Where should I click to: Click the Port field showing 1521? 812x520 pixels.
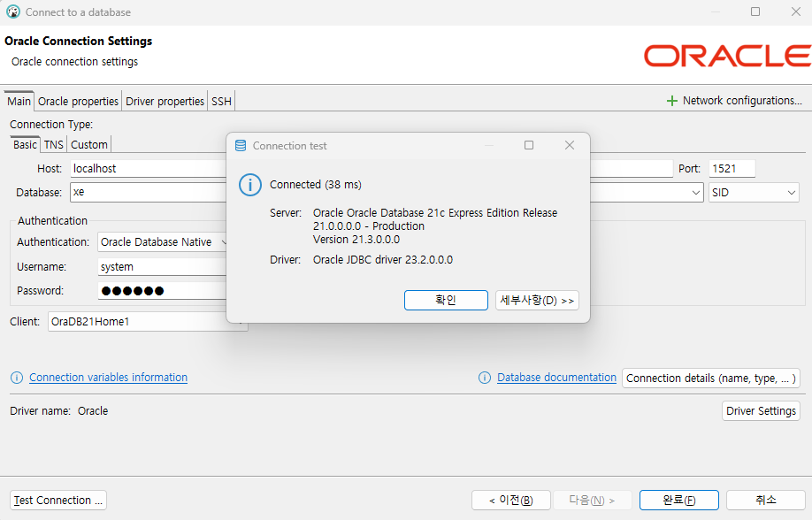tap(732, 168)
